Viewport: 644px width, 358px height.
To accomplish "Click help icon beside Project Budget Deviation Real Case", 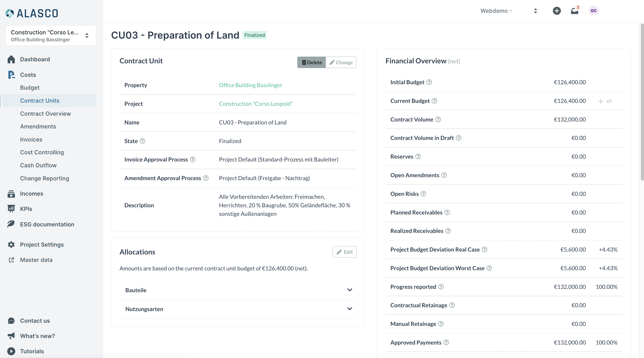I will [x=485, y=250].
